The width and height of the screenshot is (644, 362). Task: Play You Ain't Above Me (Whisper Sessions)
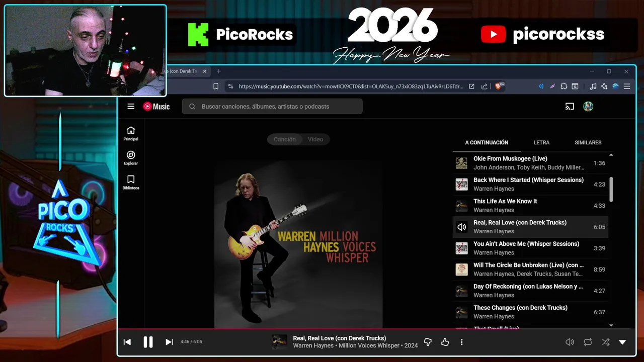tap(530, 248)
